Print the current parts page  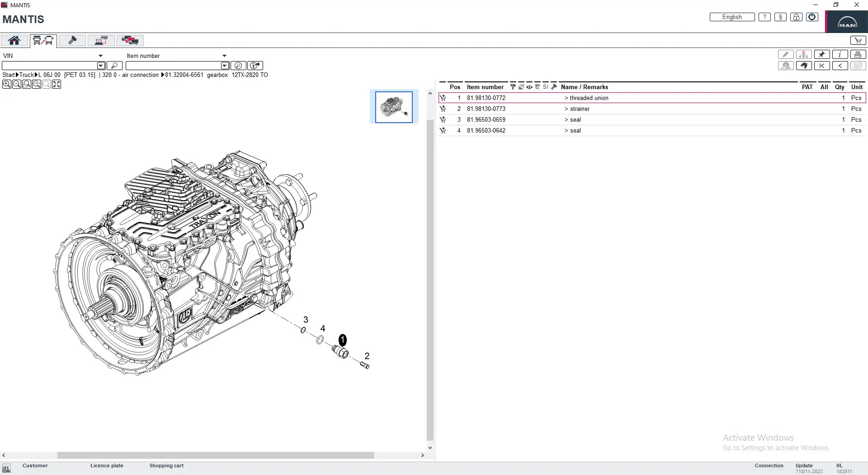[x=858, y=54]
